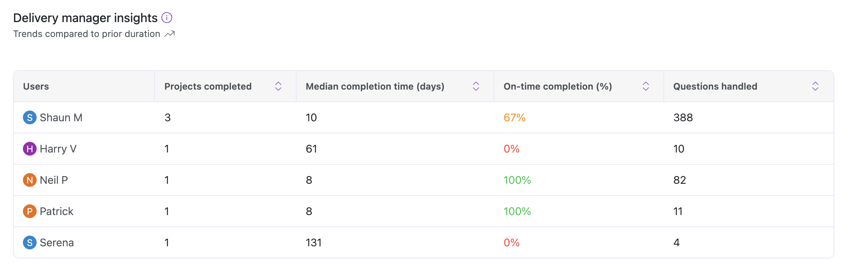The image size is (868, 273).
Task: Click the 388 questions handled value
Action: click(x=683, y=117)
